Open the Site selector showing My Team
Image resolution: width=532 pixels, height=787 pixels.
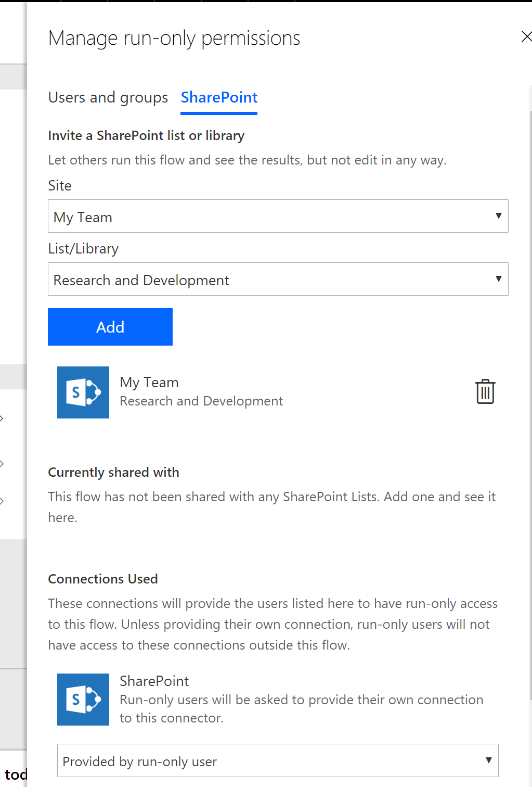tap(278, 216)
